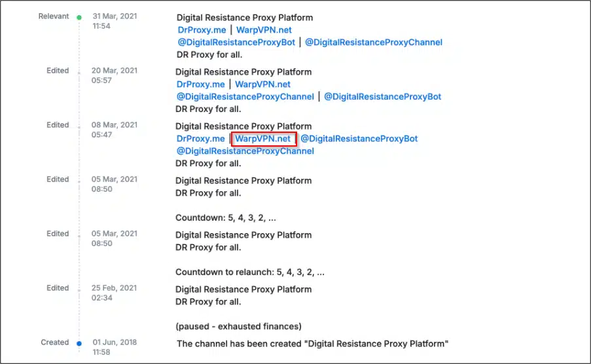Click the red-boxed WarpVPN.net link
Screen dimensions: 591x364
click(263, 139)
